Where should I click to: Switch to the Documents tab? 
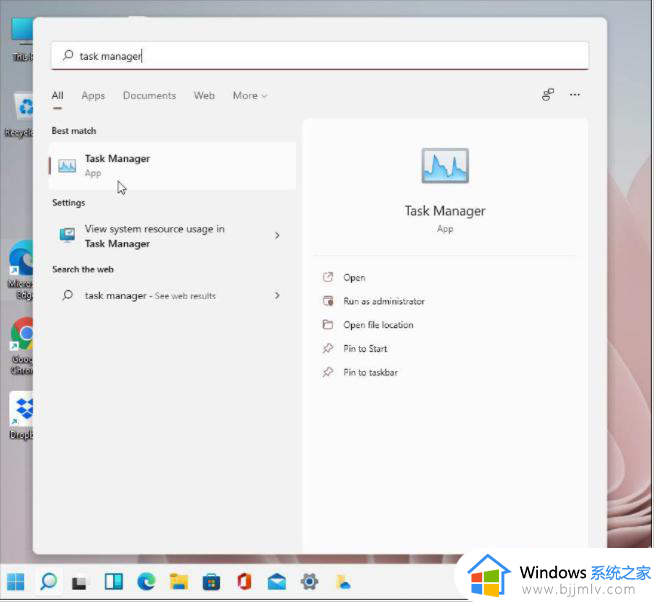149,95
